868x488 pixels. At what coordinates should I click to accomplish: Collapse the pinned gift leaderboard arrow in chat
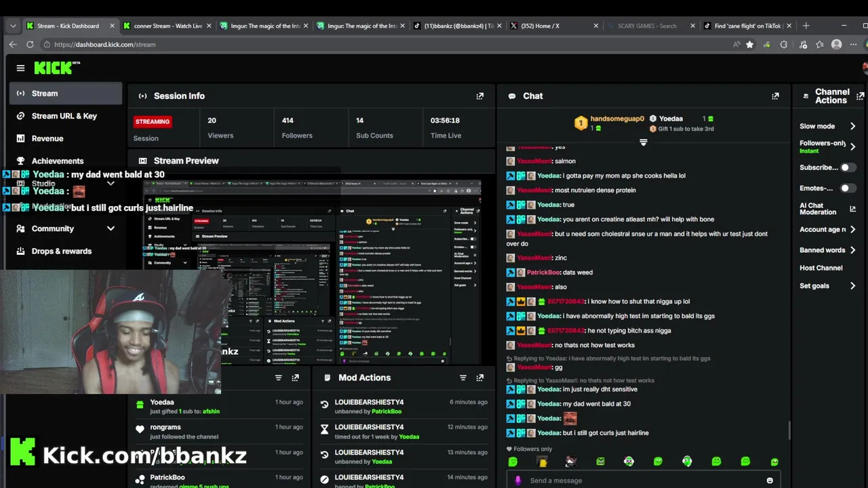click(x=644, y=142)
